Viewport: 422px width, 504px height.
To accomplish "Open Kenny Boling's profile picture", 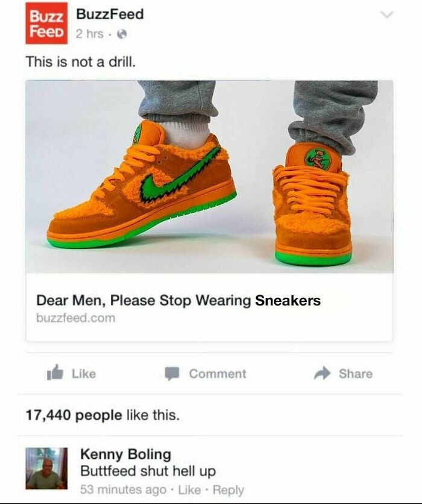I will 46,468.
